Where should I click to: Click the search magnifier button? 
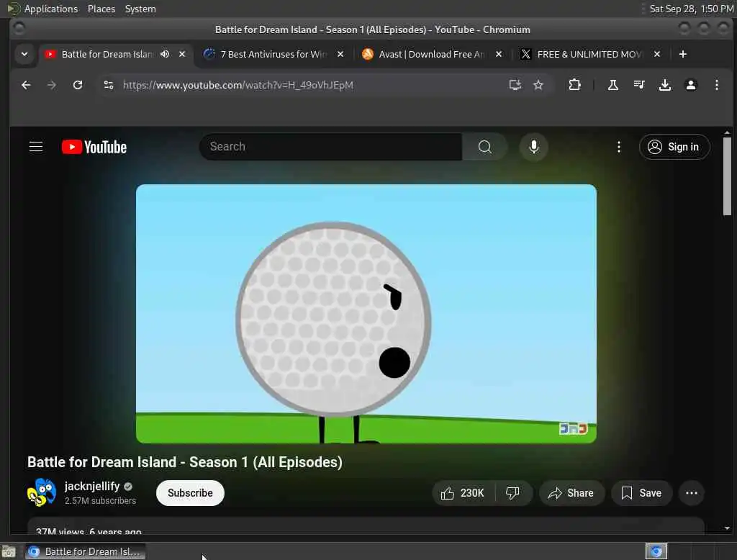point(484,147)
